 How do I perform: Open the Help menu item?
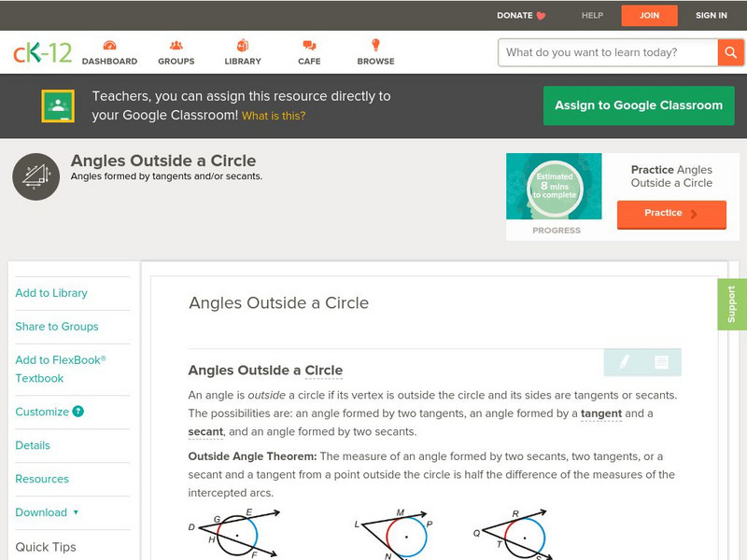[x=592, y=15]
